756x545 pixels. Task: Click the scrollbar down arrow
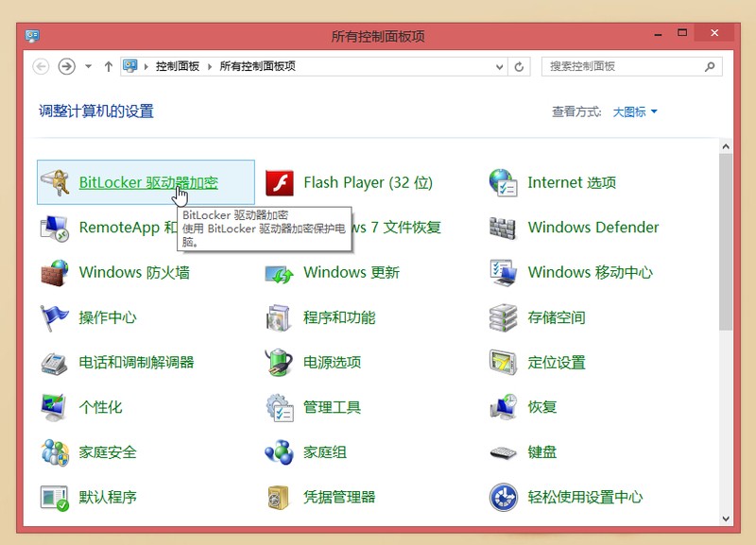click(x=726, y=519)
